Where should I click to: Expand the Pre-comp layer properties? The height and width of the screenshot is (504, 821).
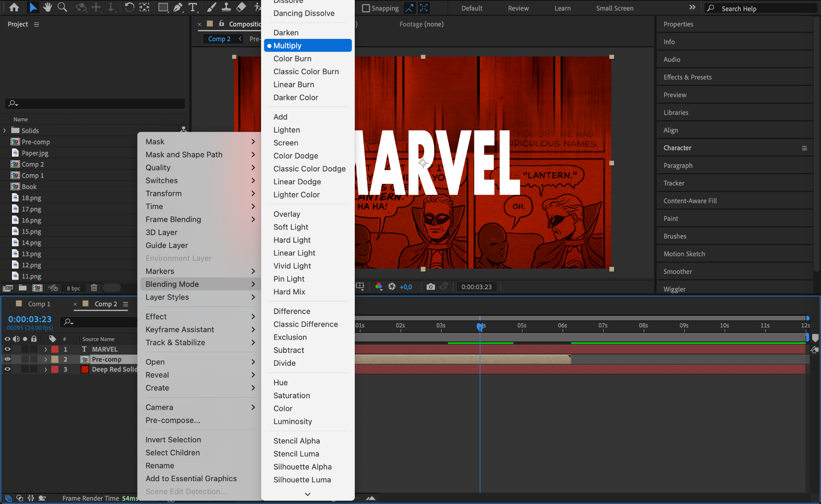click(46, 359)
